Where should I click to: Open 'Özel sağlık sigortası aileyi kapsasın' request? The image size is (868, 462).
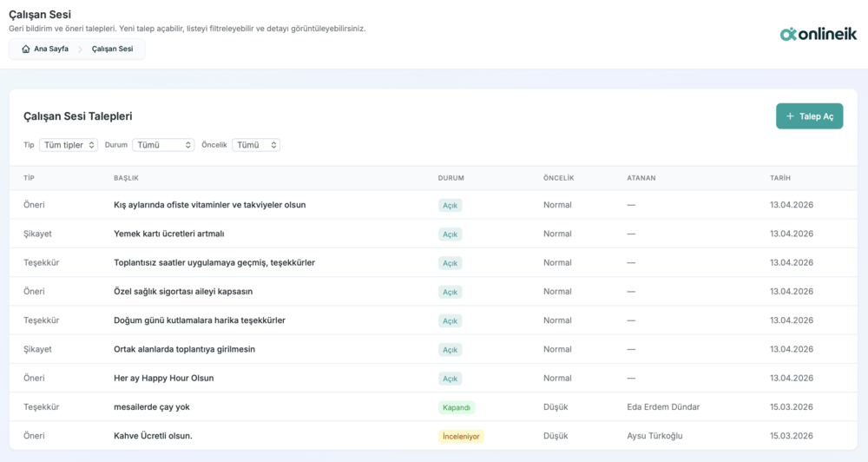coord(183,292)
